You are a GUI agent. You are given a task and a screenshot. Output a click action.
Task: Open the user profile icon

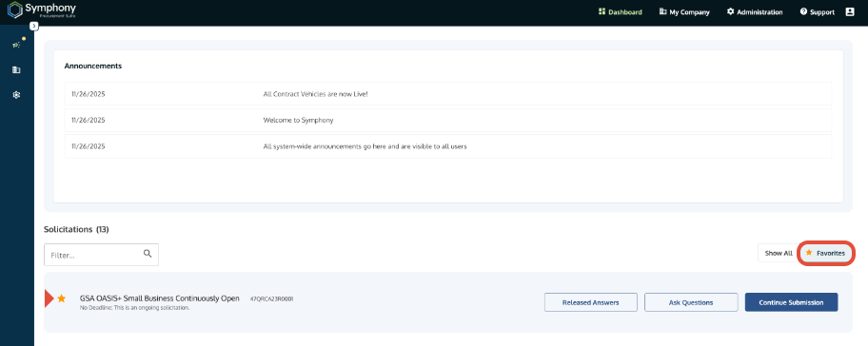pos(850,11)
